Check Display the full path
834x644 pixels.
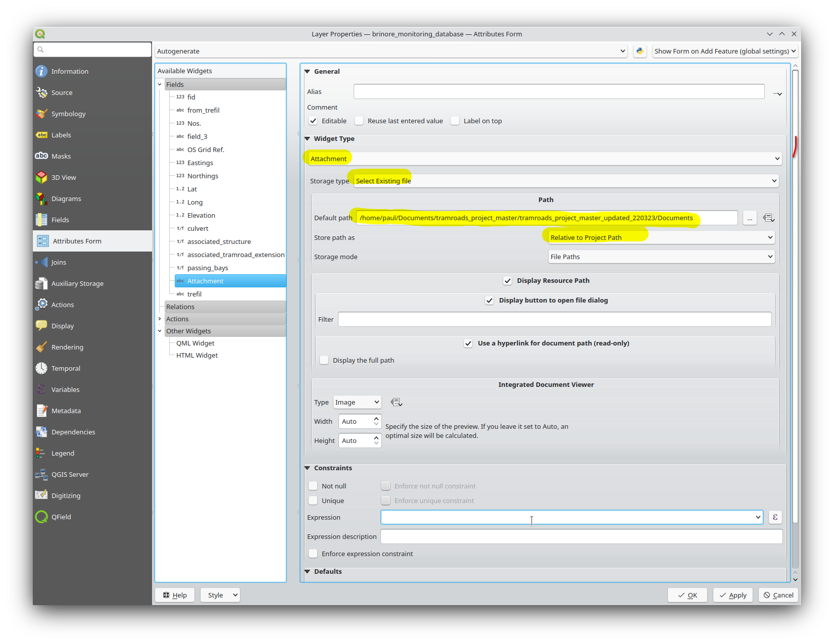324,360
